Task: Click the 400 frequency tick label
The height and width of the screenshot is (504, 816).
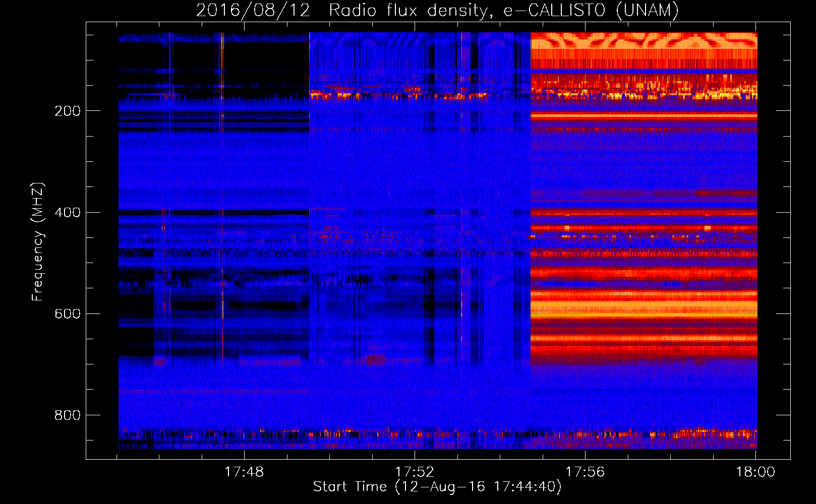Action: 68,213
